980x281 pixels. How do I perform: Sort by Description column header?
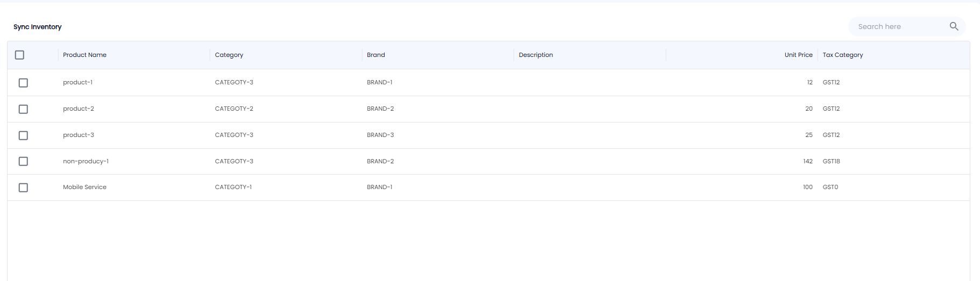[x=536, y=55]
